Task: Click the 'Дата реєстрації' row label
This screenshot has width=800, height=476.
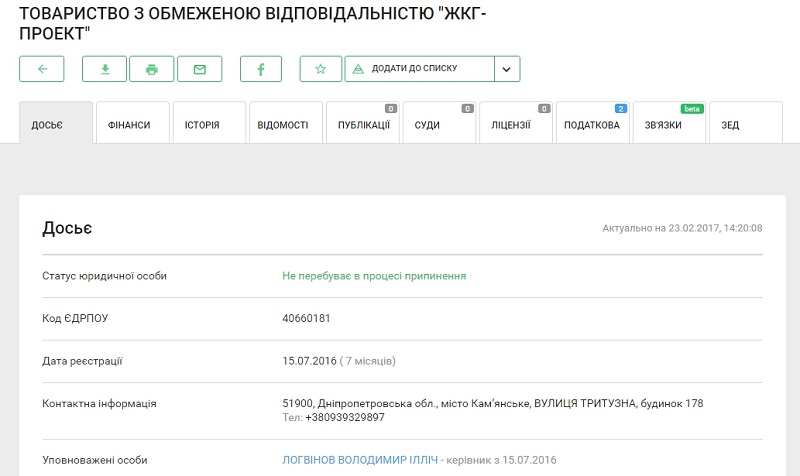Action: click(82, 361)
